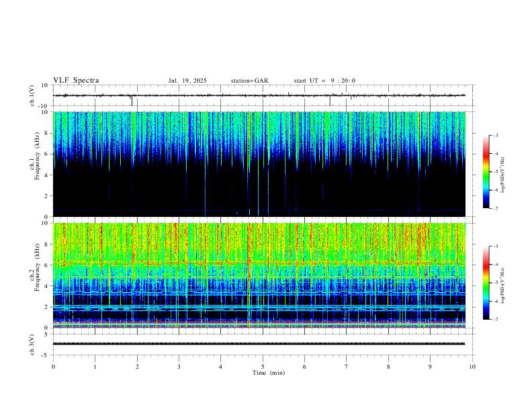Screen dimensions: 532x411
Task: Click the "-3" tick on ch.1 colorbar
Action: [x=495, y=135]
